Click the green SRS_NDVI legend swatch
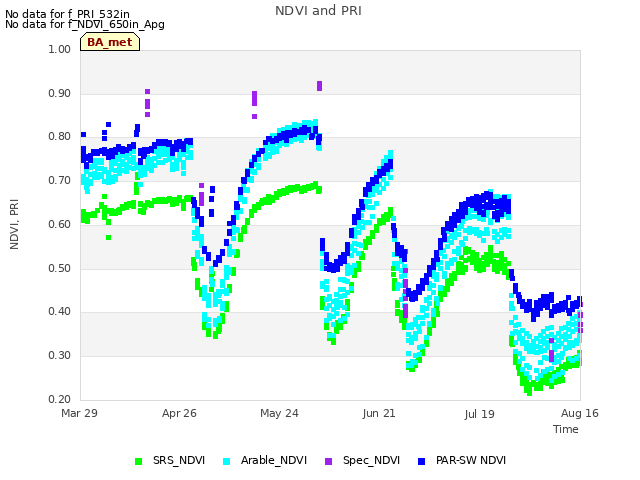 point(138,461)
